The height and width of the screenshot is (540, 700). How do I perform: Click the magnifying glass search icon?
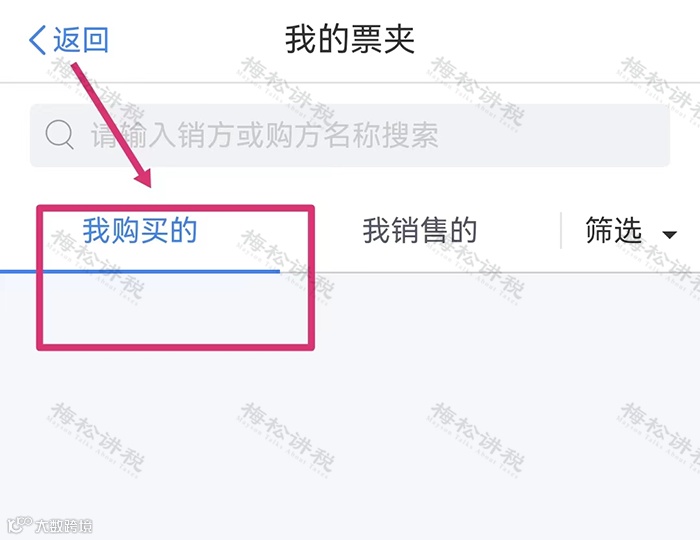point(60,134)
